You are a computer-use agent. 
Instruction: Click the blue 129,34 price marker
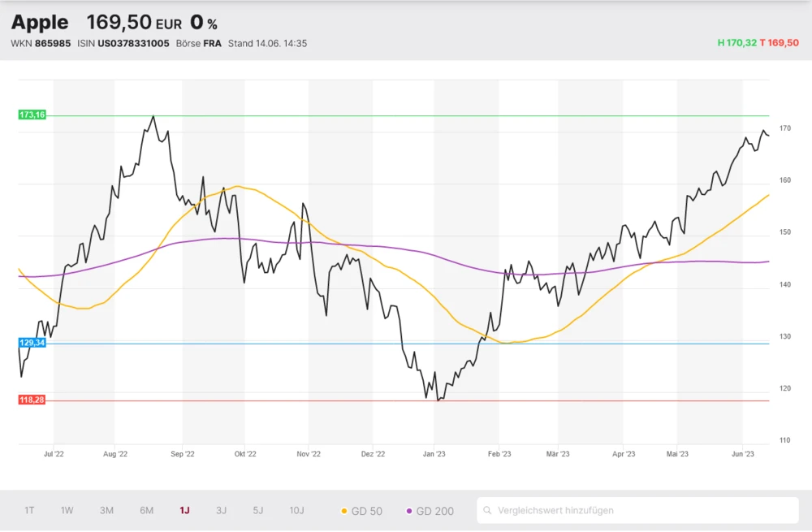(x=32, y=344)
